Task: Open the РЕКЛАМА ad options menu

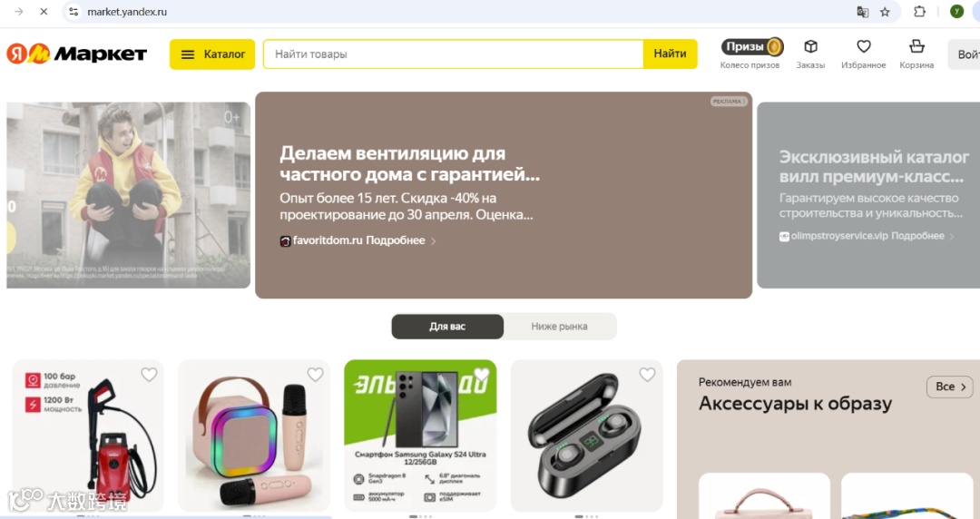Action: [729, 102]
